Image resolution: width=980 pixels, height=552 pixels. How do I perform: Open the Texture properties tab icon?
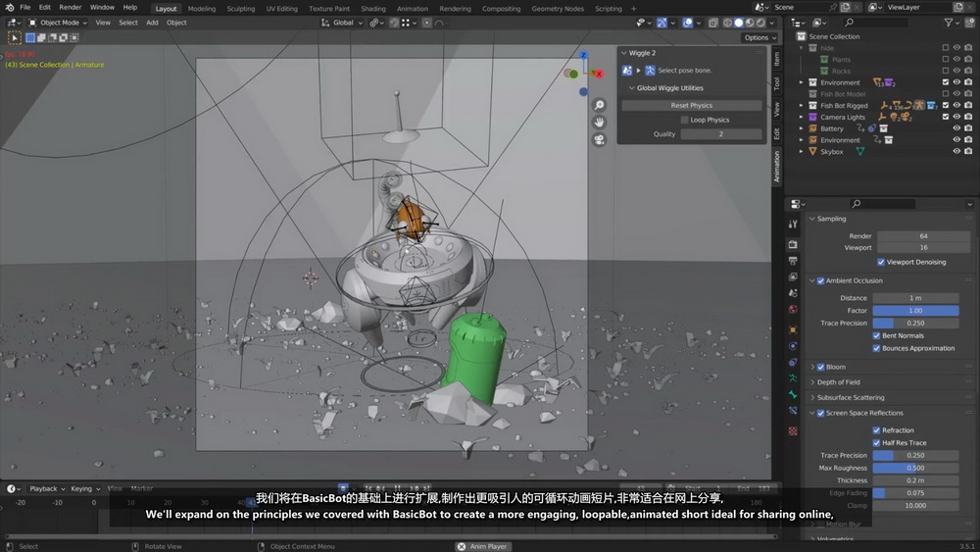[x=793, y=431]
